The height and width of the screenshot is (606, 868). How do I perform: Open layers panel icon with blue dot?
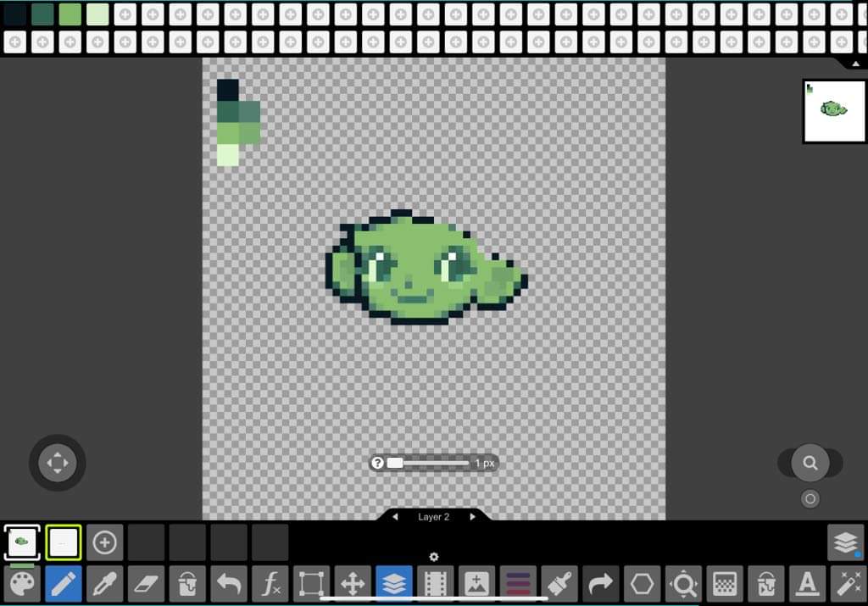click(846, 542)
